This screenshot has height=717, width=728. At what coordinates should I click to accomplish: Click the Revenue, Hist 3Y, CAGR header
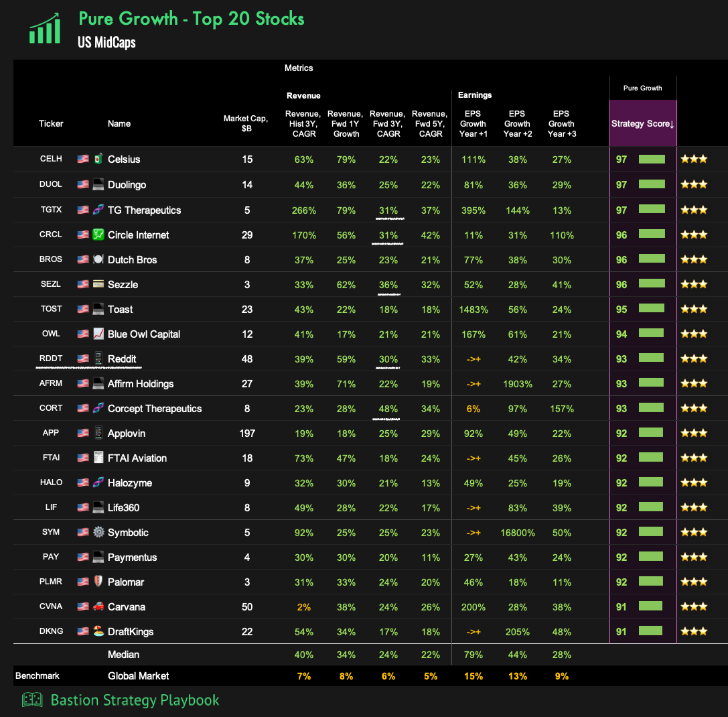303,123
